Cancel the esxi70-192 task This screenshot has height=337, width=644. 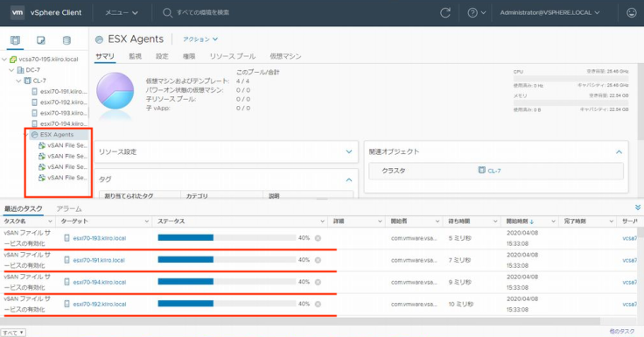pos(318,304)
